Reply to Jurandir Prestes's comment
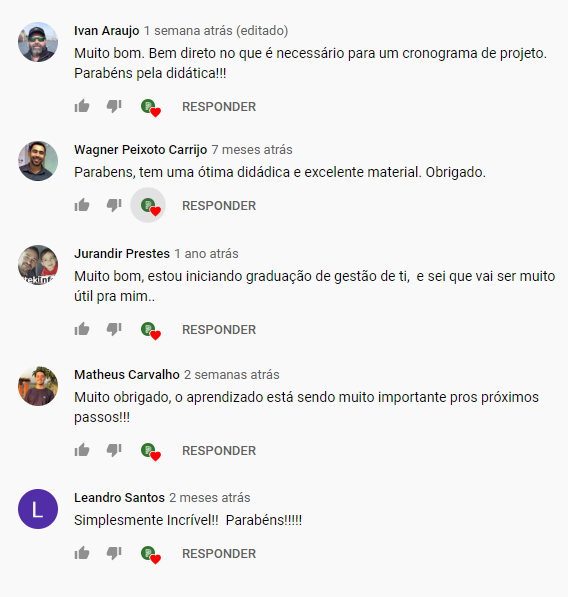Viewport: 568px width, 597px height. [x=219, y=330]
